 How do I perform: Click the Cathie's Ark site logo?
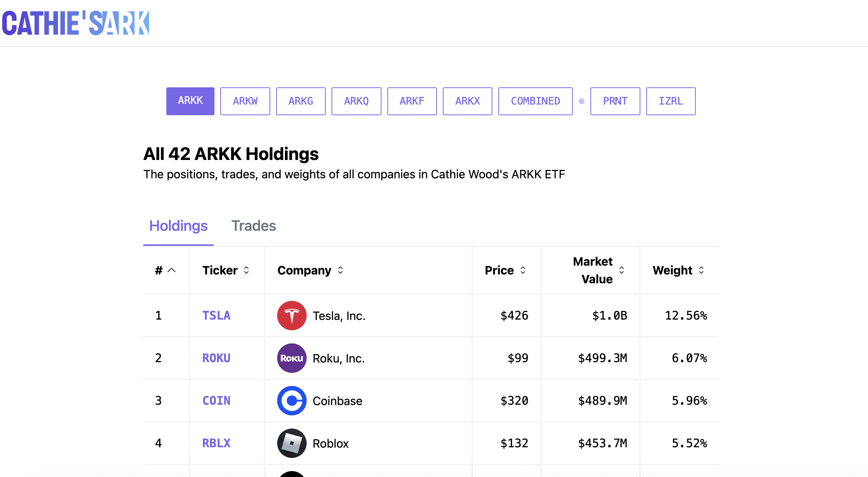(x=76, y=23)
